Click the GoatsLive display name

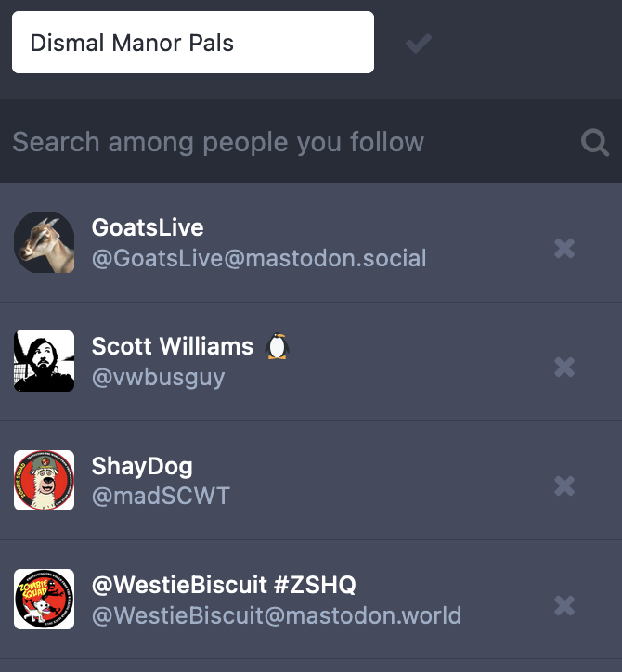click(x=148, y=227)
